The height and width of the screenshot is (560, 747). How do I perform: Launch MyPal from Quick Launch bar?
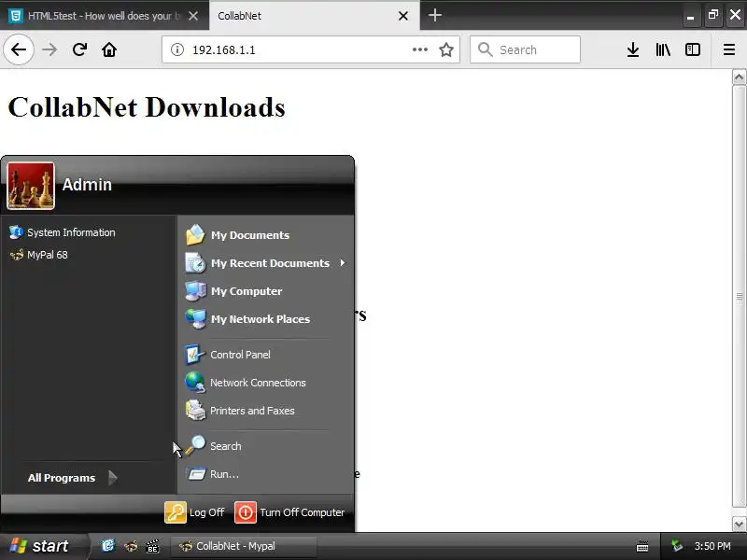tap(131, 546)
